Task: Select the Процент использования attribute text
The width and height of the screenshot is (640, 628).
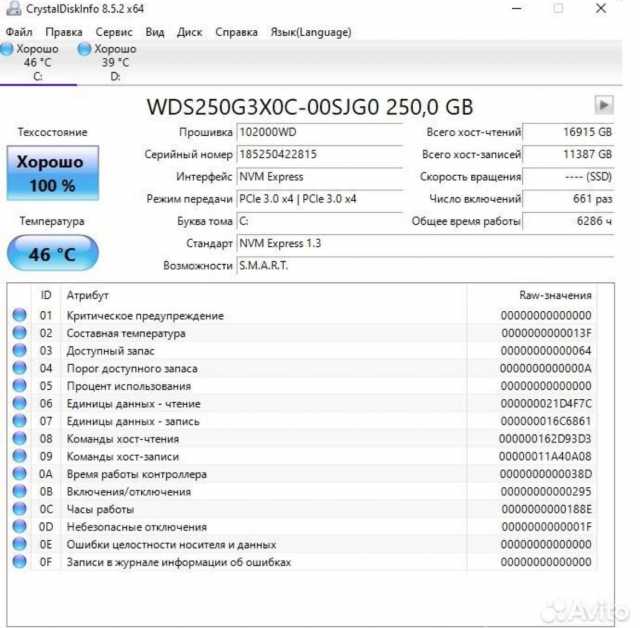Action: (129, 386)
